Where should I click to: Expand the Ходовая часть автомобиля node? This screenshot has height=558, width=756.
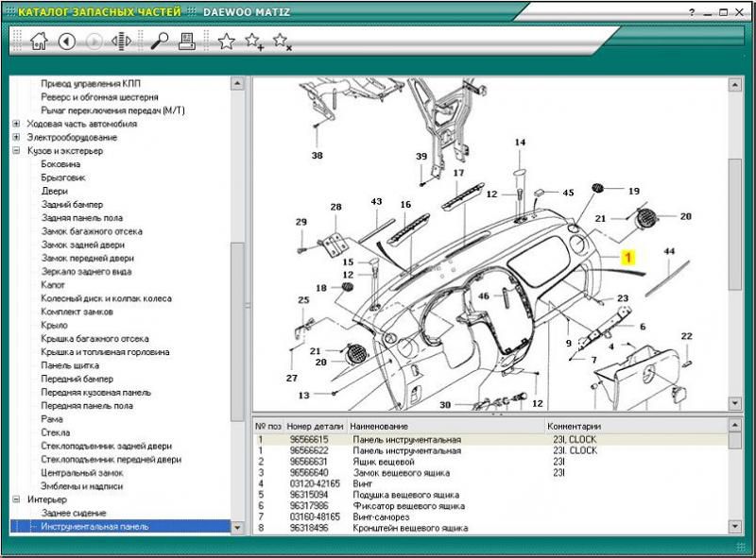click(x=16, y=124)
